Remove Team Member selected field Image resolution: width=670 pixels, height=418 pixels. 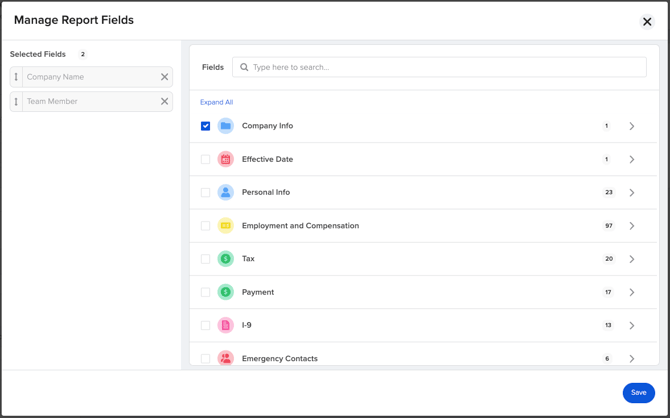165,101
